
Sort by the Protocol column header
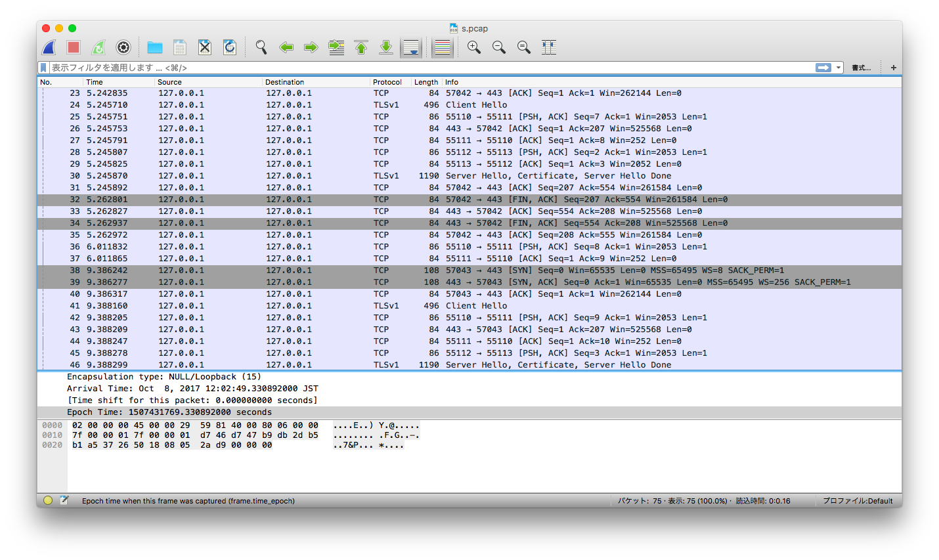point(390,82)
